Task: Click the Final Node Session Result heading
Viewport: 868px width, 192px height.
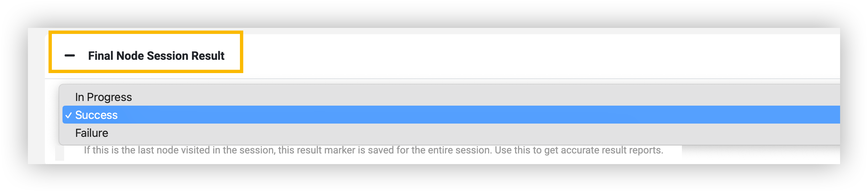Action: click(156, 55)
